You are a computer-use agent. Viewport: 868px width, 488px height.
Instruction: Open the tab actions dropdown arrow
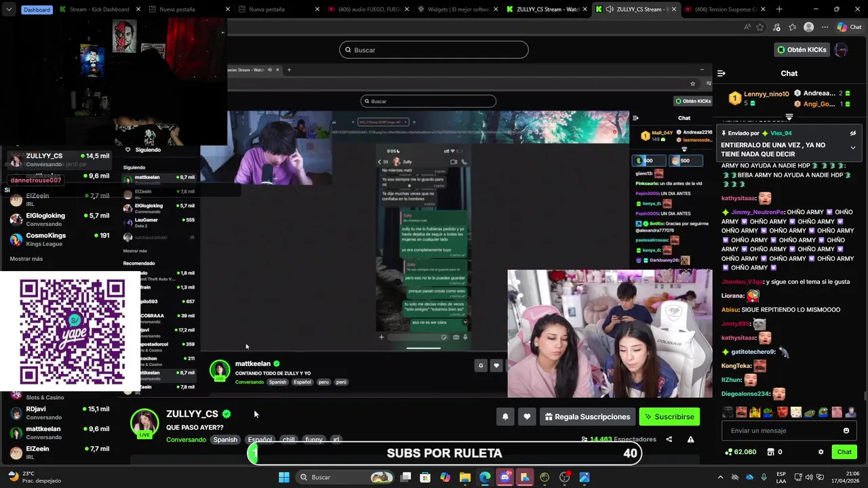pyautogui.click(x=8, y=9)
